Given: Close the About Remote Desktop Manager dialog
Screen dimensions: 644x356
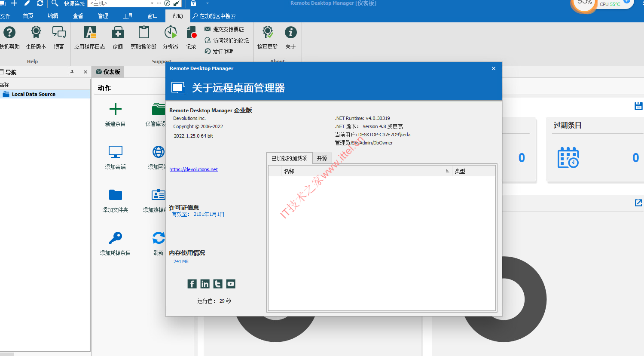Looking at the screenshot, I should point(494,68).
